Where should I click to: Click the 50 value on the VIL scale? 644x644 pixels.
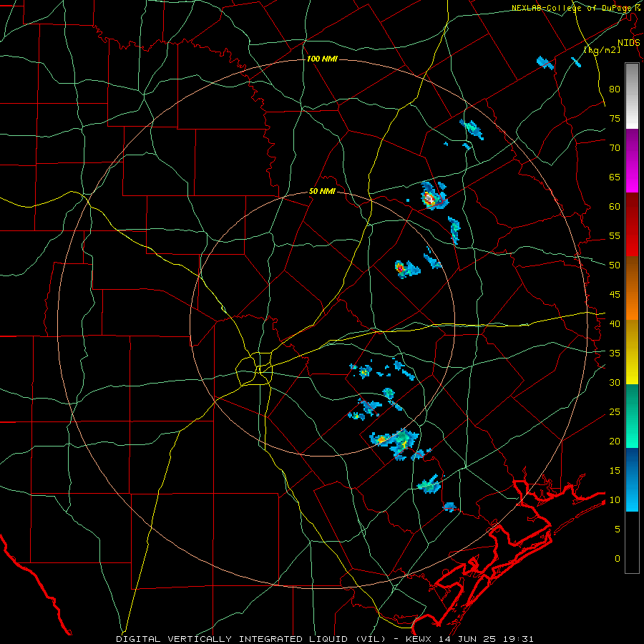[615, 265]
